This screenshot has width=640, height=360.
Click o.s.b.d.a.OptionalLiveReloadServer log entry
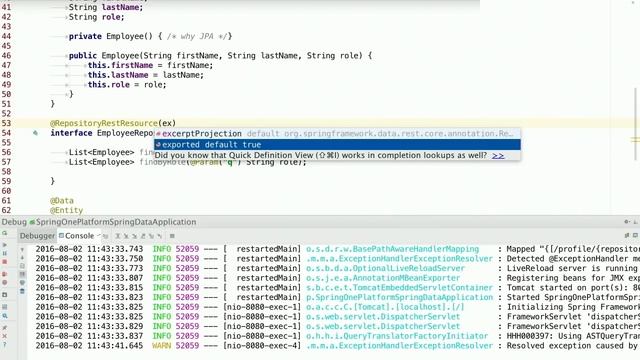click(385, 268)
